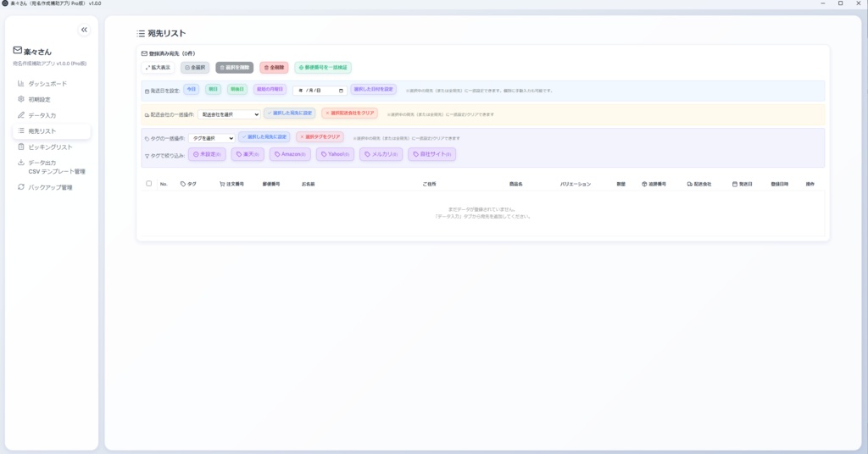Click the envelope logo beside 楽々さん

tap(18, 50)
